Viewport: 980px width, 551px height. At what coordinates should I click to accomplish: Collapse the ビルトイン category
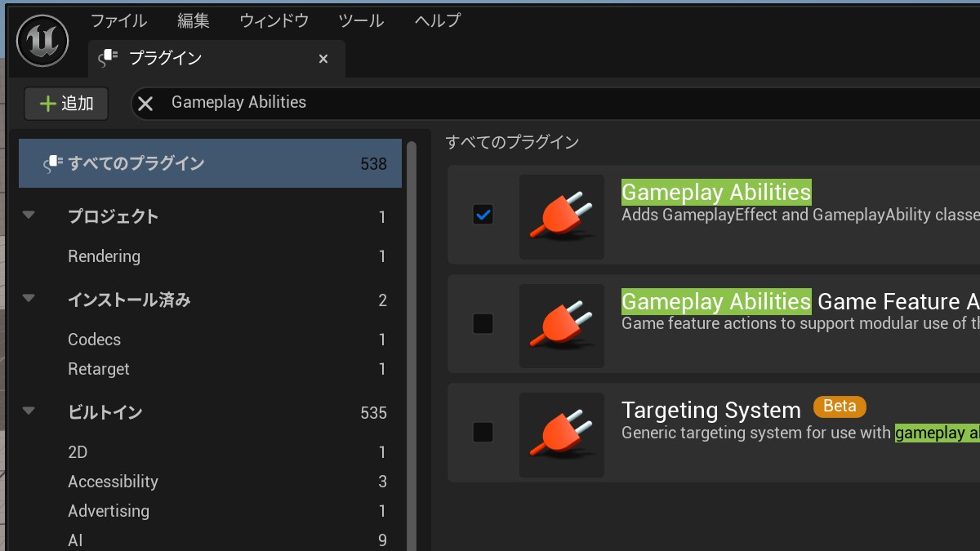pyautogui.click(x=29, y=411)
